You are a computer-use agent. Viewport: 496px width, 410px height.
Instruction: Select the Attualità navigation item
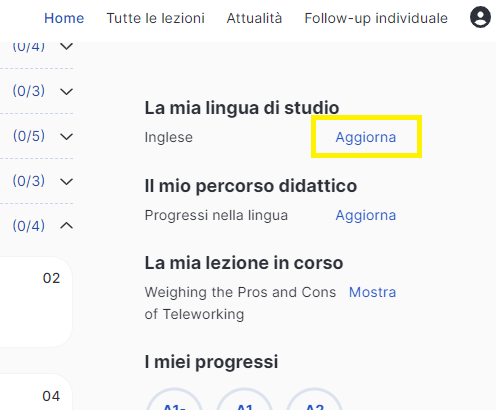pyautogui.click(x=254, y=18)
